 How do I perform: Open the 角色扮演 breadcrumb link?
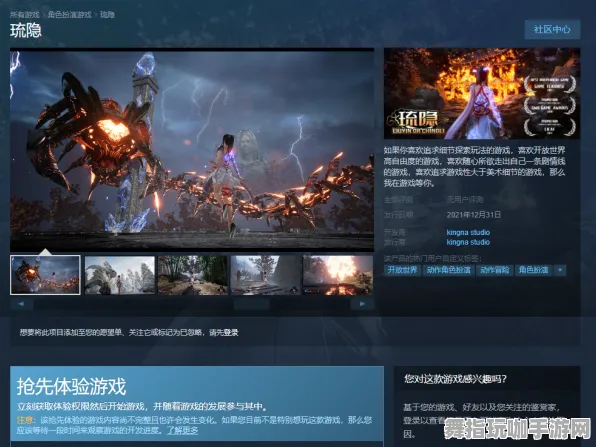[70, 15]
